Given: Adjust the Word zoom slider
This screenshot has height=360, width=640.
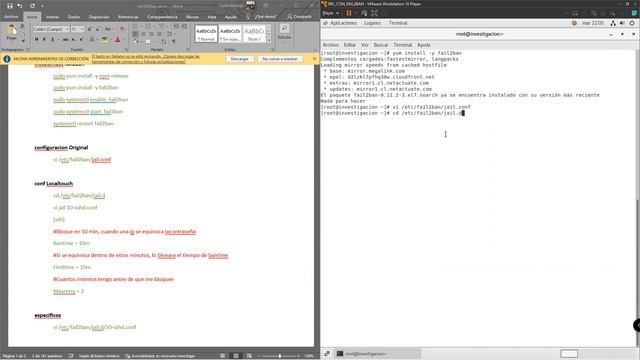Looking at the screenshot, I should pyautogui.click(x=280, y=356).
